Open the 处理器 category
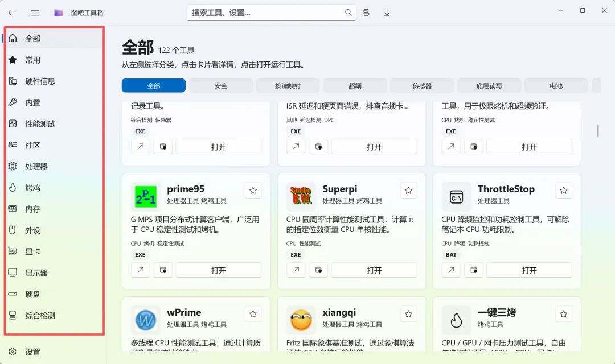Viewport: 615px width, 364px height. (54, 167)
